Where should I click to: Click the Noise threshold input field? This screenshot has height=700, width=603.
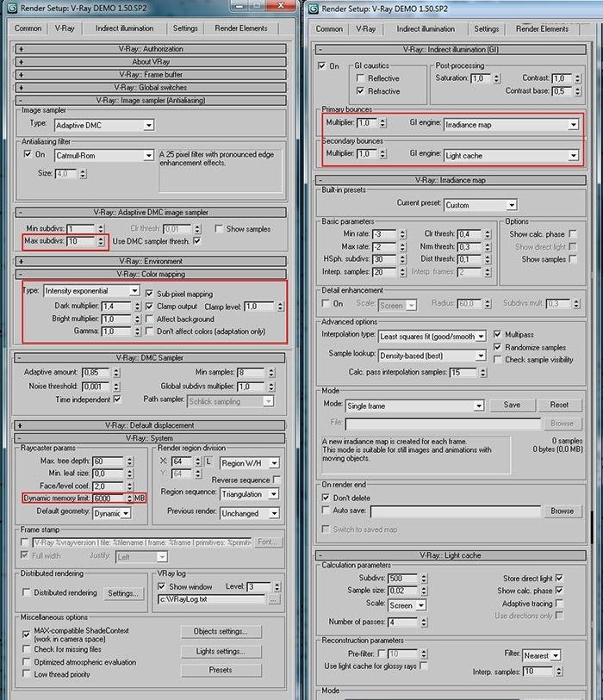click(x=96, y=387)
